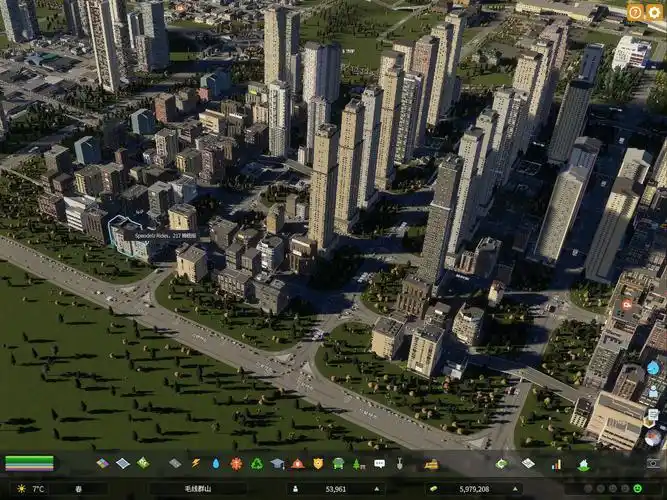The width and height of the screenshot is (667, 500).
Task: Open the settings gear button
Action: coord(654,12)
